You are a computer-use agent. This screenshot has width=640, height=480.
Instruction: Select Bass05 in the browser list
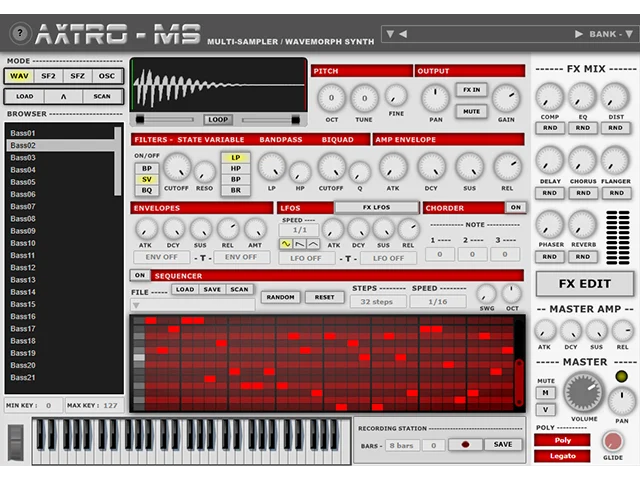60,182
